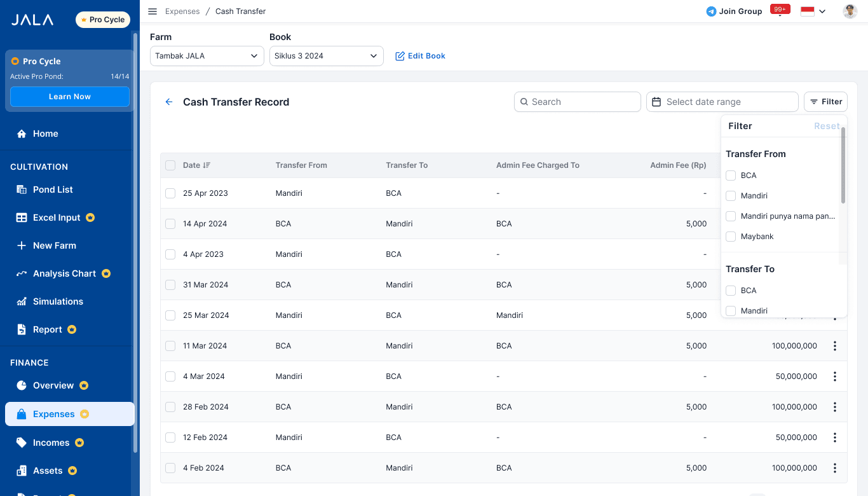The height and width of the screenshot is (496, 868).
Task: Click the Pro Cycle badge
Action: click(x=103, y=20)
